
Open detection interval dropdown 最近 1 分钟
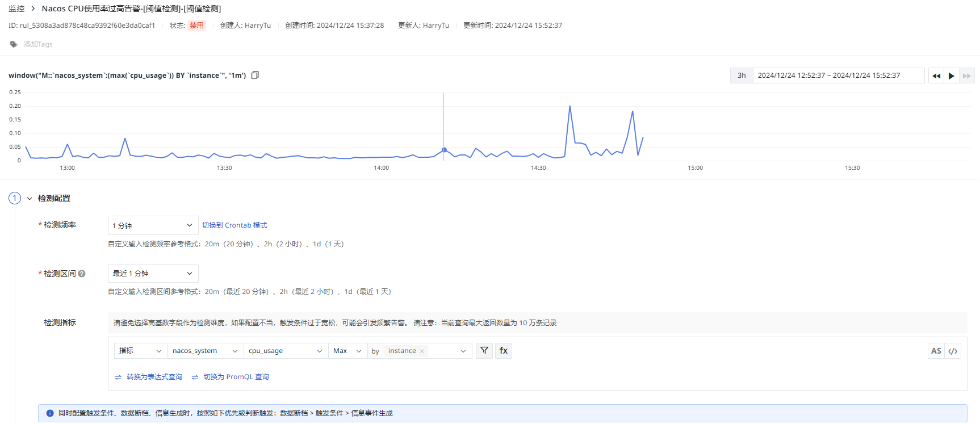[153, 274]
